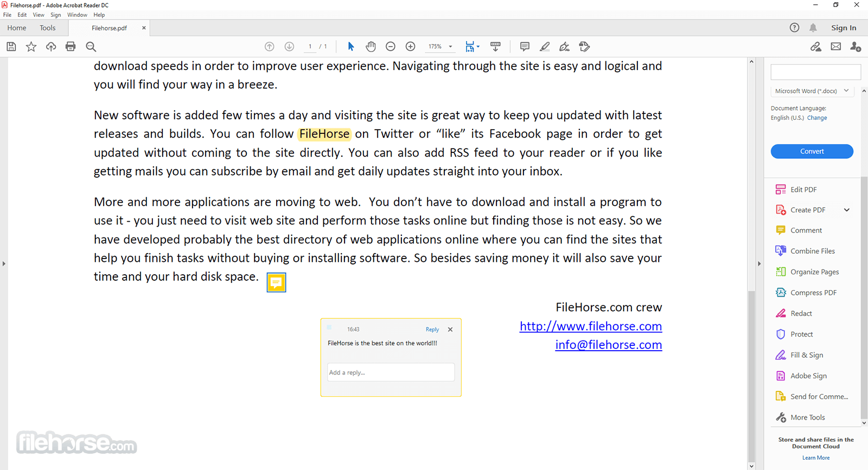Click the page number input field
The image size is (868, 470).
310,47
